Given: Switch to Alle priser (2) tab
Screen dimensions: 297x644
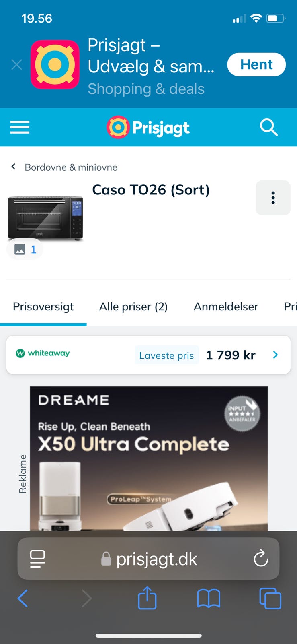Looking at the screenshot, I should click(x=133, y=307).
